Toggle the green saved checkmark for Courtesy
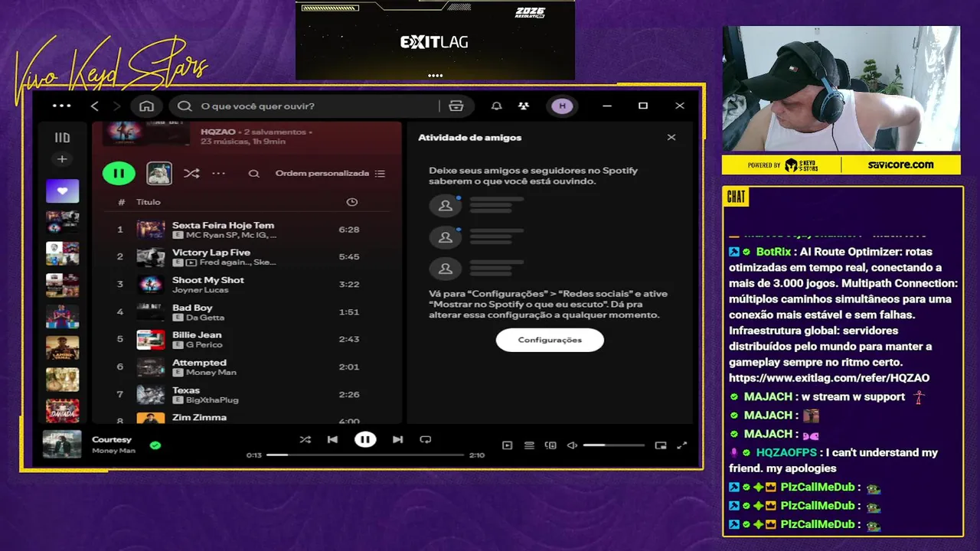The image size is (980, 551). click(x=155, y=445)
